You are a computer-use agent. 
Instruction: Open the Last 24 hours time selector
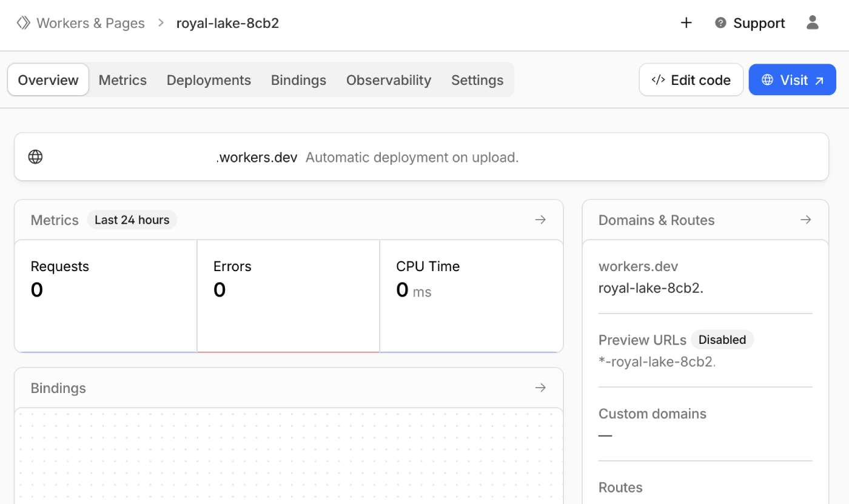(132, 220)
